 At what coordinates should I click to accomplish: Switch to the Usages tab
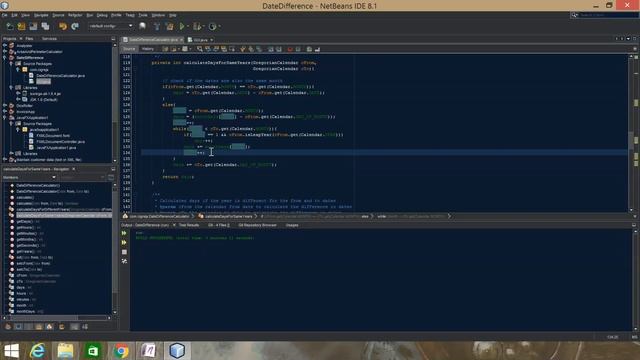click(x=292, y=225)
